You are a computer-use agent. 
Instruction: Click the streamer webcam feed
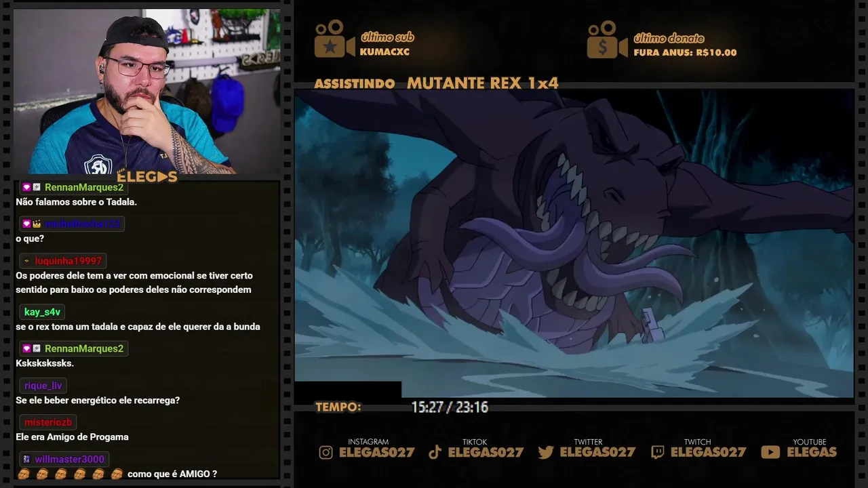(146, 91)
